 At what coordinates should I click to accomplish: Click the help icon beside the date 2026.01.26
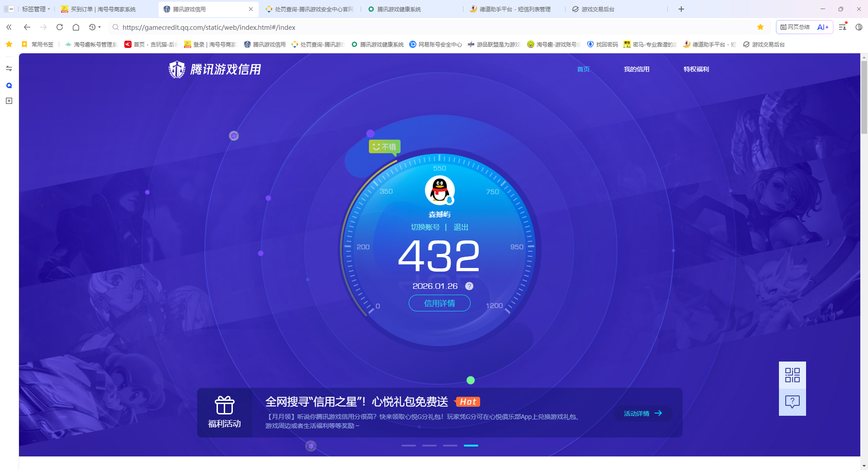(x=469, y=286)
